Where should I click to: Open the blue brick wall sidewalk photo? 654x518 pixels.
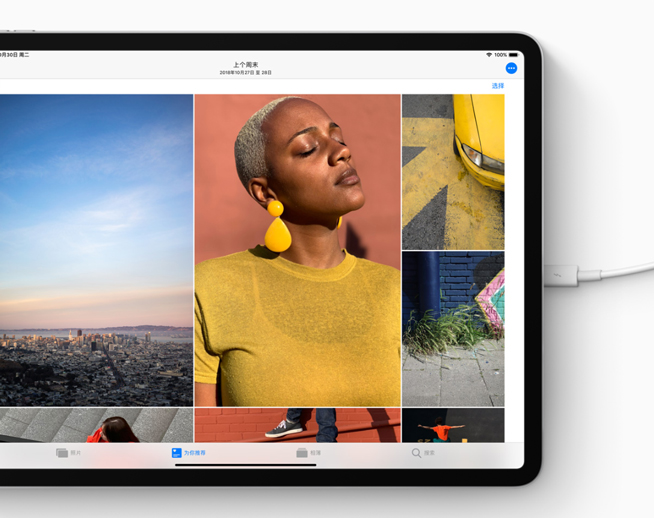tap(452, 328)
